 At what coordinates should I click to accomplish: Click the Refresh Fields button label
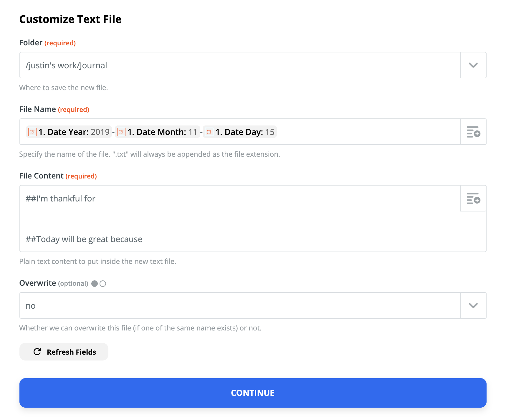[x=71, y=352]
